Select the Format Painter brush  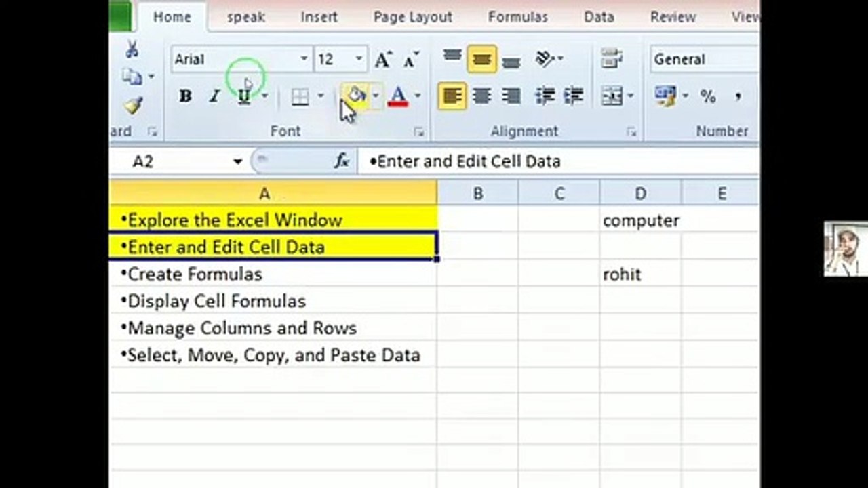coord(133,106)
